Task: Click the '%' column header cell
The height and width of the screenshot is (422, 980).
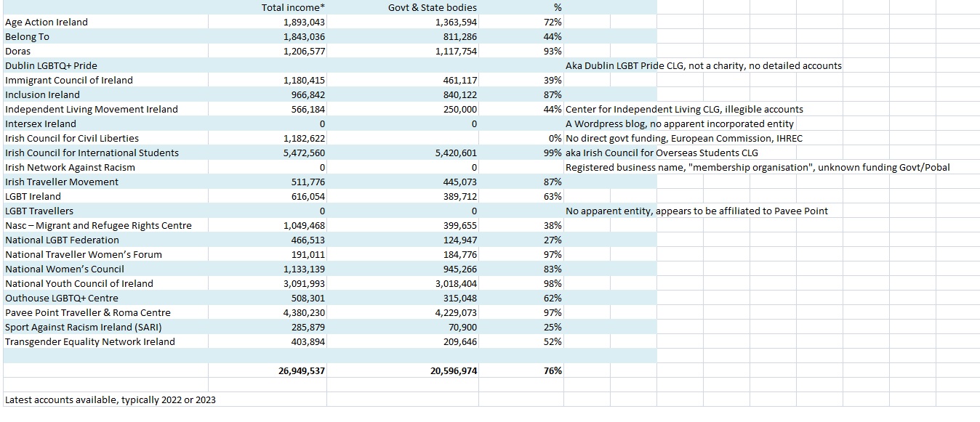Action: 521,7
